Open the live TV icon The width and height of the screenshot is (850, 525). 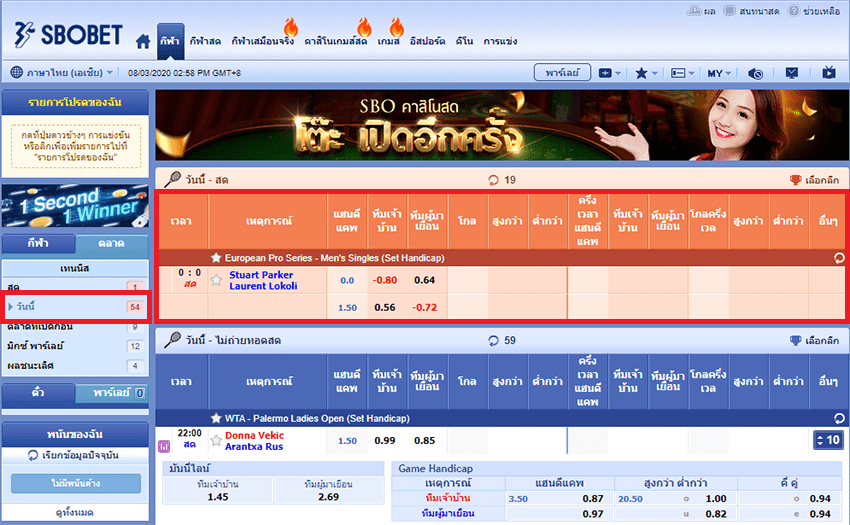click(x=829, y=73)
